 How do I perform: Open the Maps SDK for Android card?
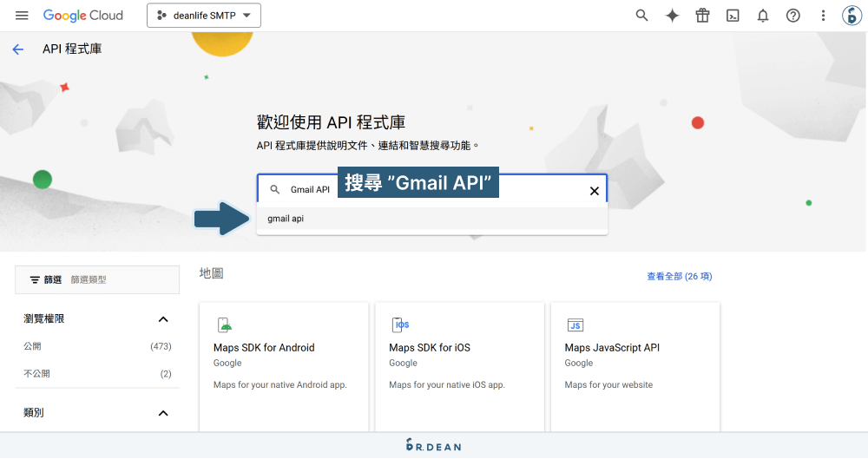click(284, 366)
